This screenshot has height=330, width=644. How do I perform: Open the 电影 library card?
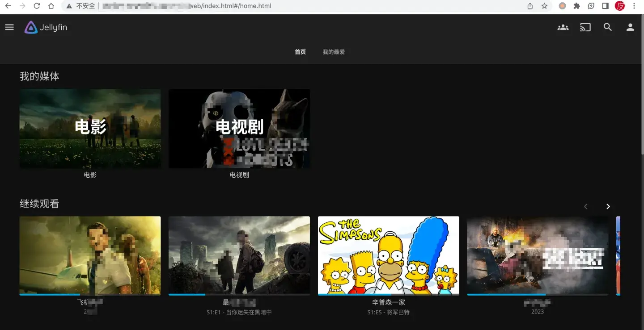coord(90,129)
